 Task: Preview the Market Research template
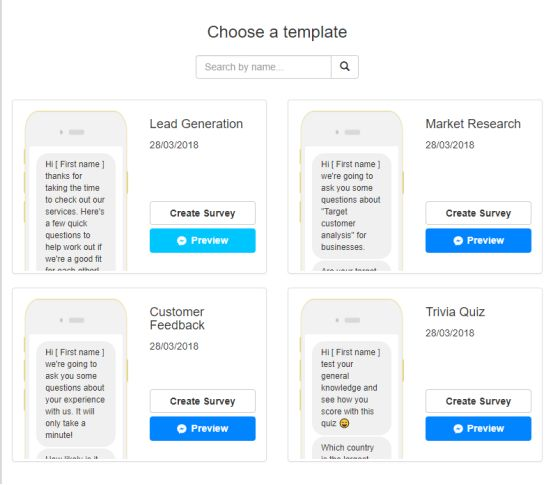(478, 241)
